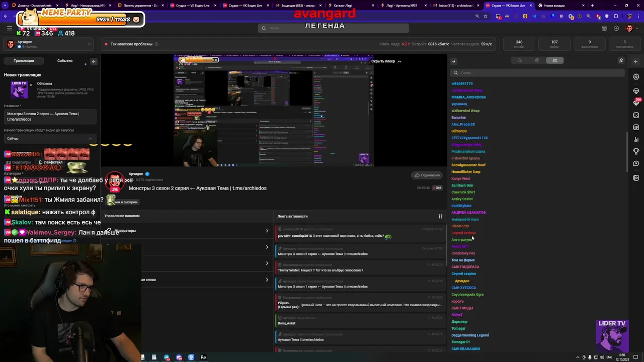The image size is (644, 362).
Task: Switch to mentions @ tab
Action: pos(537,60)
